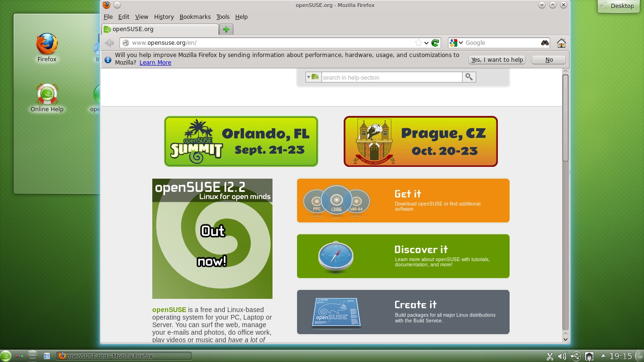Bookmark this page with the star icon
This screenshot has width=644, height=362.
click(x=418, y=43)
